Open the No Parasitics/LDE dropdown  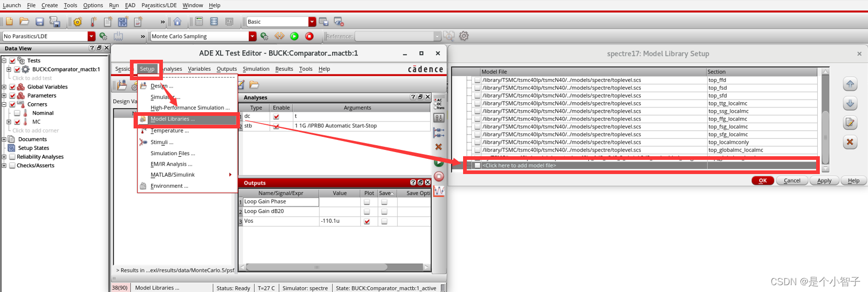(92, 36)
